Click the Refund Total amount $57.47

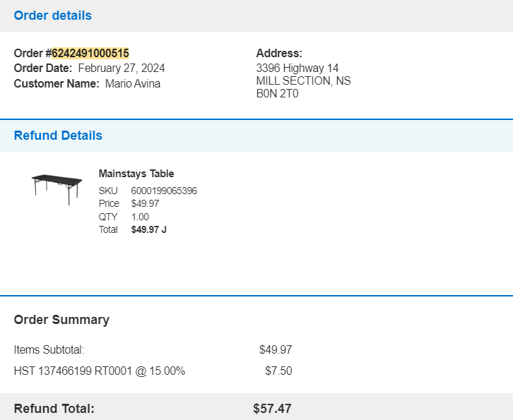(272, 409)
